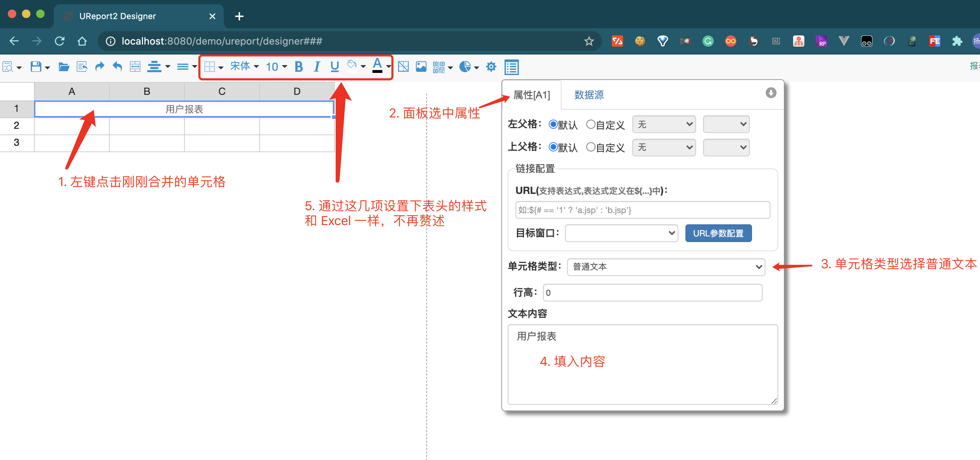
Task: Select column header B
Action: (x=147, y=91)
